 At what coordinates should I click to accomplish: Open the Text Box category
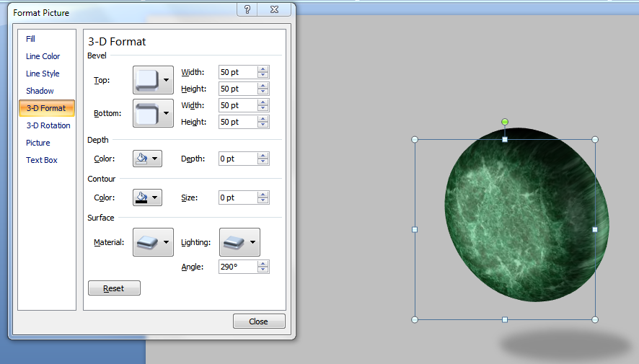(x=42, y=160)
